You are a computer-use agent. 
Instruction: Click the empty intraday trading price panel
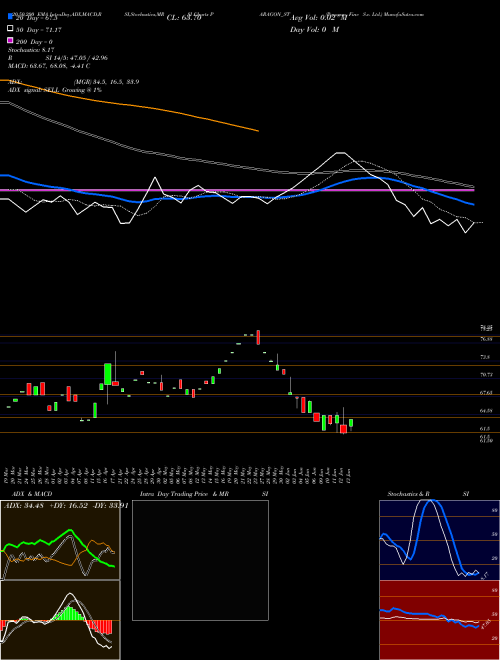coord(200,560)
